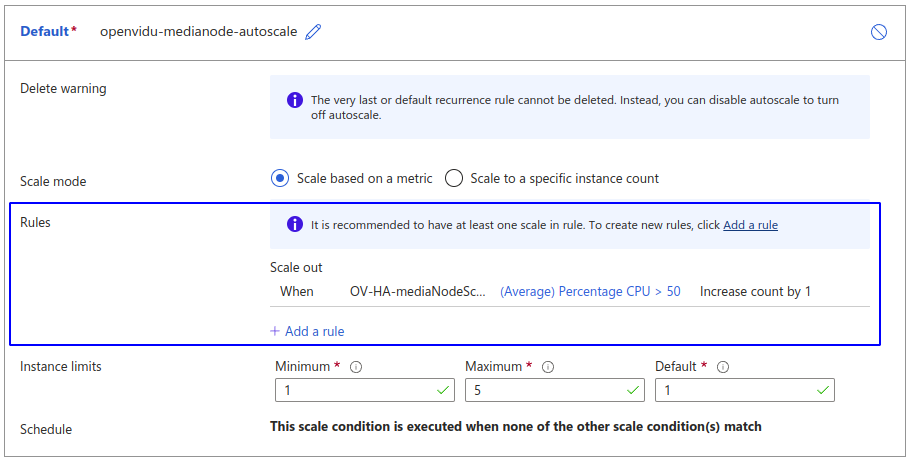913x462 pixels.
Task: Click the info icon next to Default
Action: pyautogui.click(x=723, y=367)
